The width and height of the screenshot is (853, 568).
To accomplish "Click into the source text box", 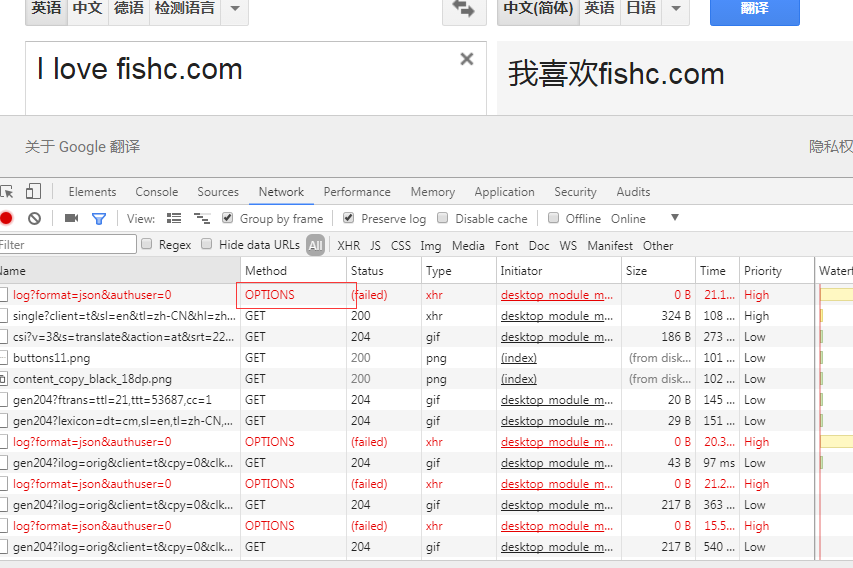I will 256,78.
